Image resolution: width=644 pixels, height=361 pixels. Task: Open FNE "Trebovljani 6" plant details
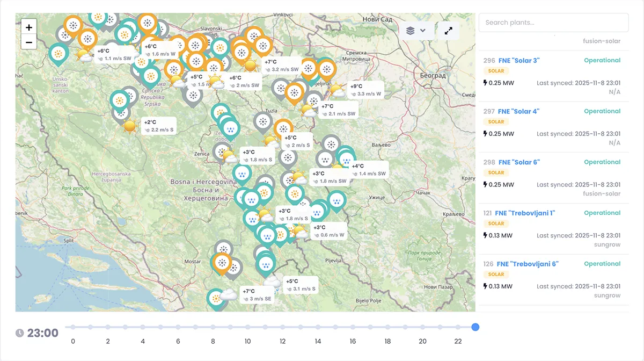point(528,264)
